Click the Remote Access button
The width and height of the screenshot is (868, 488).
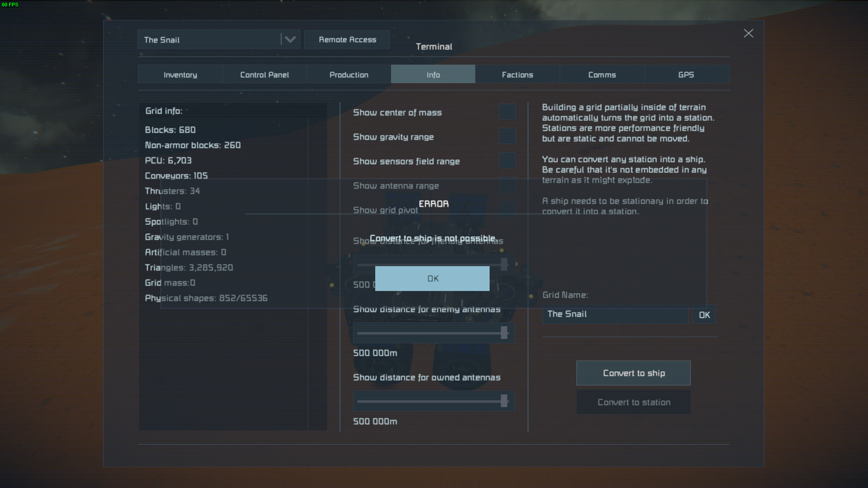[347, 40]
